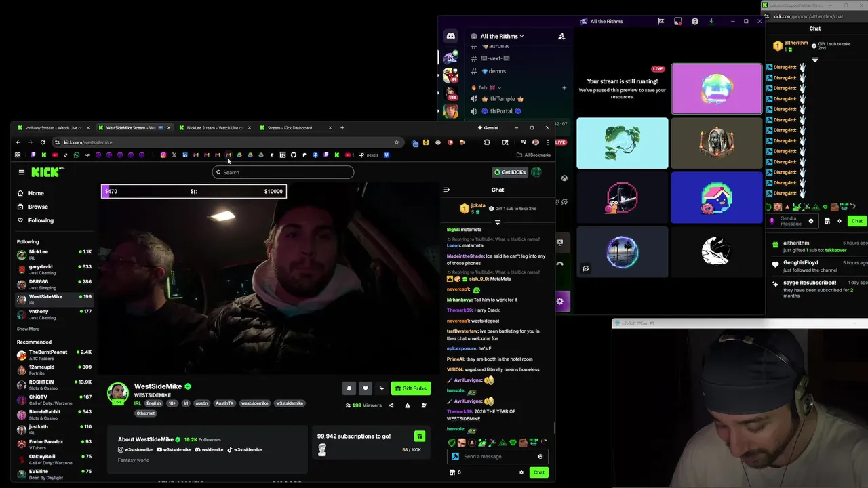Join th'Temple voice channel in Discord
The width and height of the screenshot is (868, 488).
(x=502, y=99)
